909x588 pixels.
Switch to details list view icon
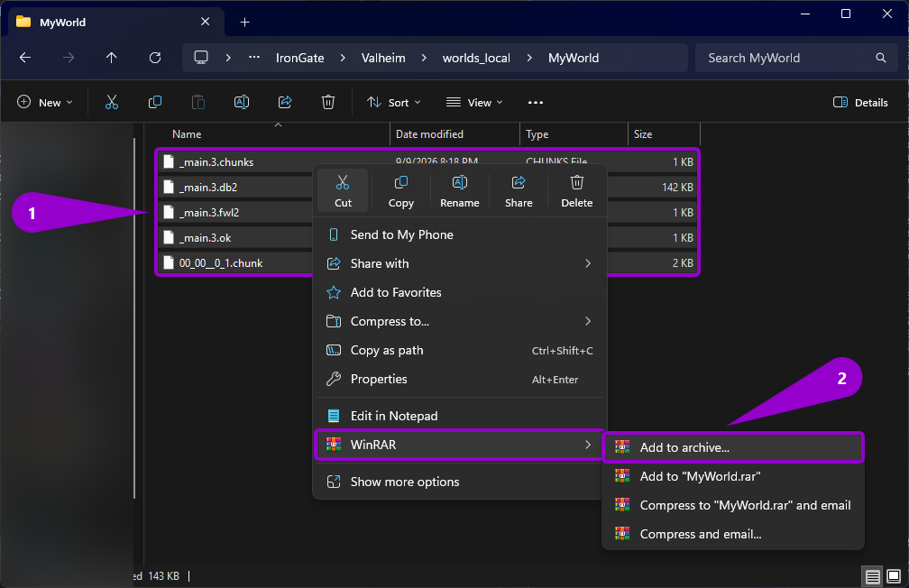point(873,576)
